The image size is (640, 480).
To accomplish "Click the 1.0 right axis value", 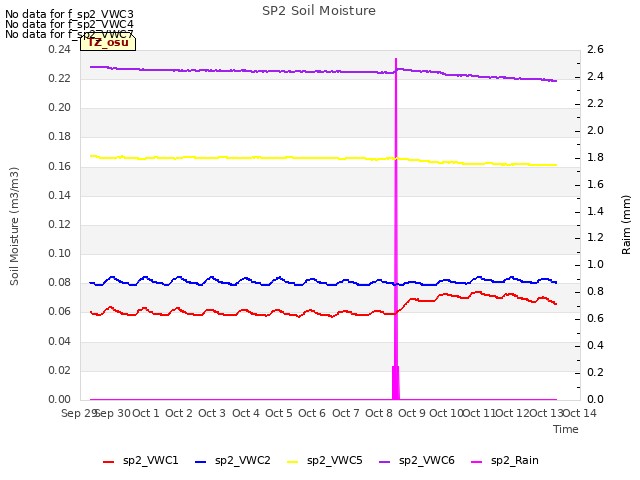I will [x=595, y=264].
